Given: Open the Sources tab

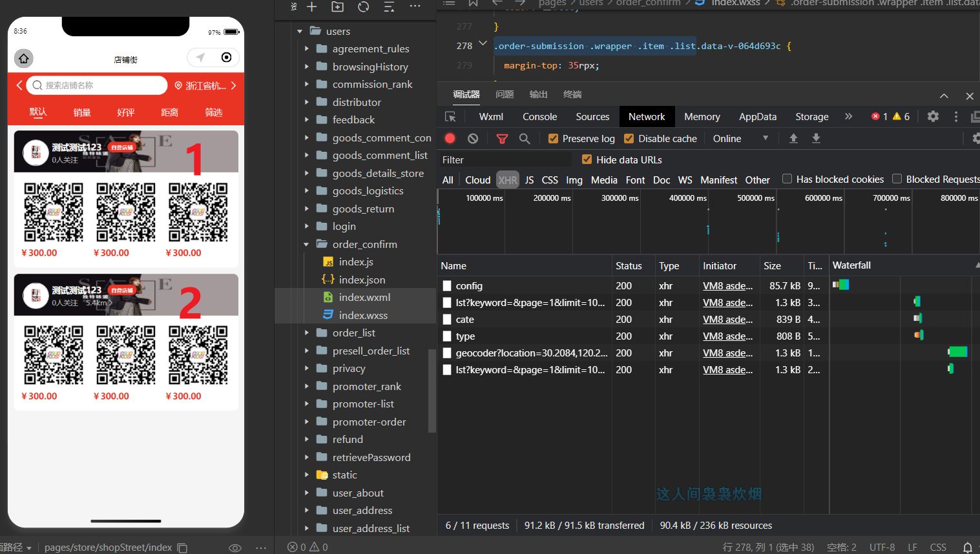Looking at the screenshot, I should [592, 116].
